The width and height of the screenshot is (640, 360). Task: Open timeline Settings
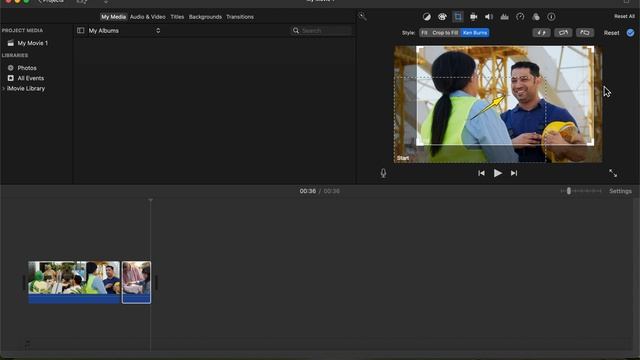620,191
